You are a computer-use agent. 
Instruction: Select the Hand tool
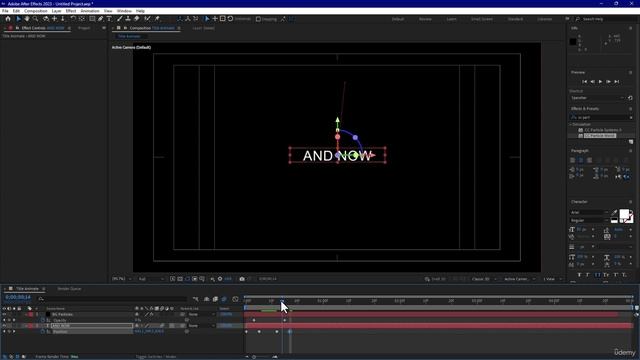(x=27, y=19)
